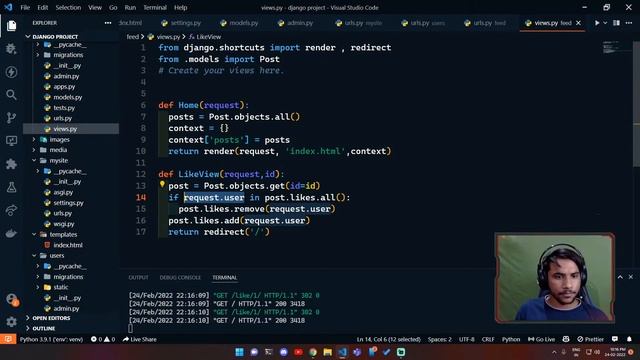Switch to the OUTPUT panel tab
640x360 pixels.
pos(138,277)
